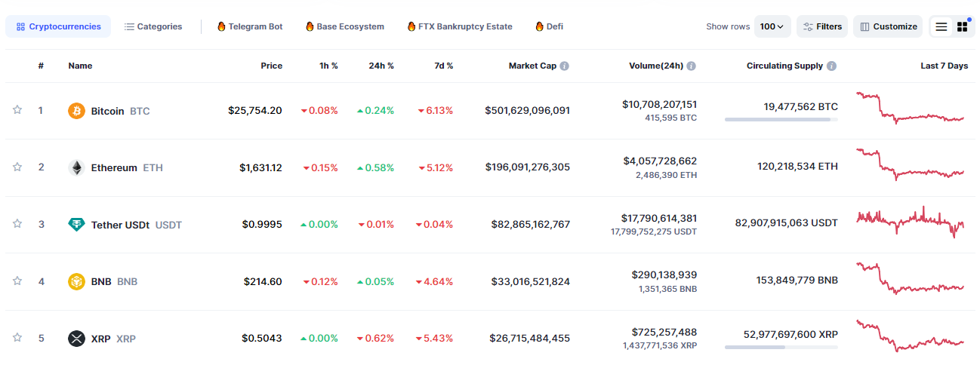The height and width of the screenshot is (365, 980).
Task: Click the BNB coin logo icon
Action: 76,281
